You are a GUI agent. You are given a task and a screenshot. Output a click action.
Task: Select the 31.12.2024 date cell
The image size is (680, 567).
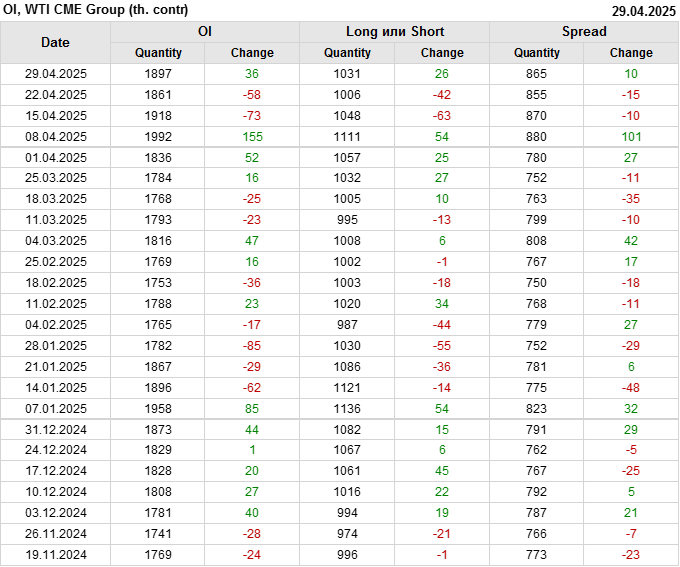click(56, 429)
